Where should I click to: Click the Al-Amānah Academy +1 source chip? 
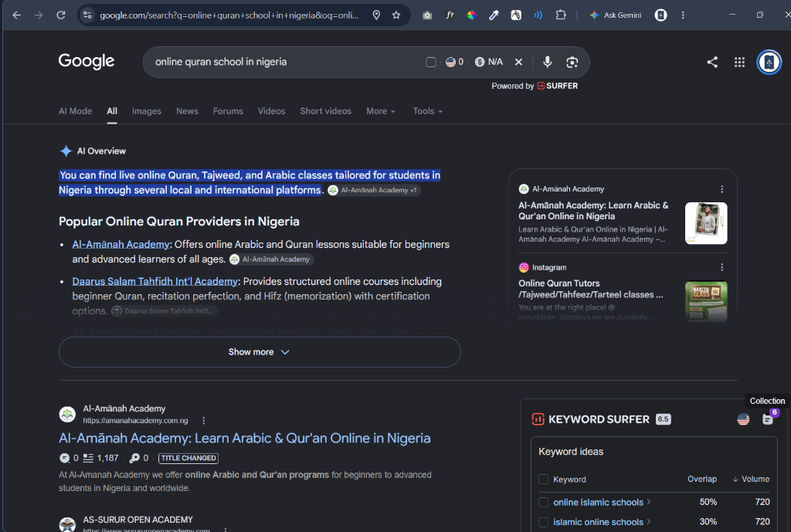(374, 190)
